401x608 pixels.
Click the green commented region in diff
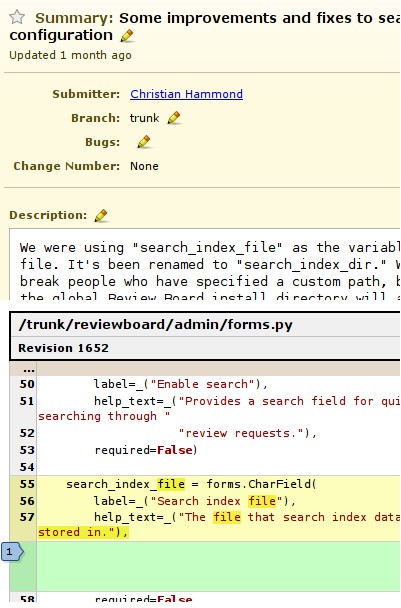coord(218,566)
